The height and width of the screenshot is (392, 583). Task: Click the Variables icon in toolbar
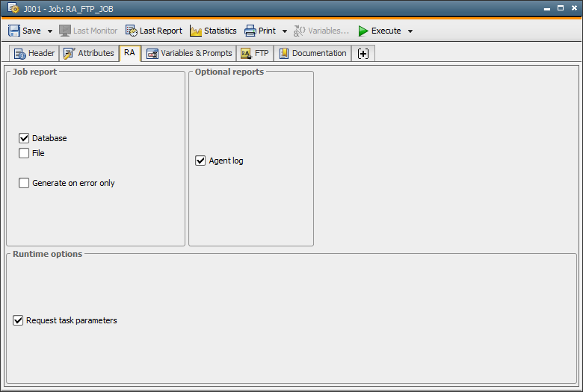coord(299,31)
